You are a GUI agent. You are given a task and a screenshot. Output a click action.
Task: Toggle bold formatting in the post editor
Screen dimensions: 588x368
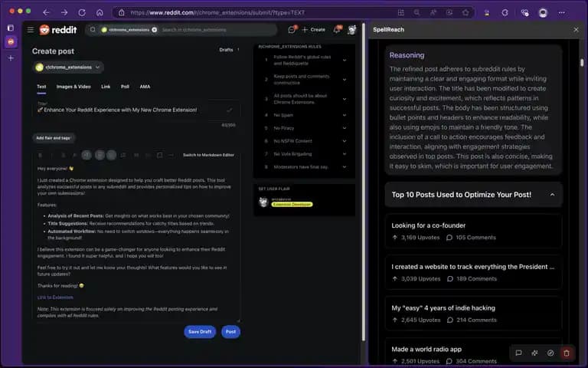point(40,155)
